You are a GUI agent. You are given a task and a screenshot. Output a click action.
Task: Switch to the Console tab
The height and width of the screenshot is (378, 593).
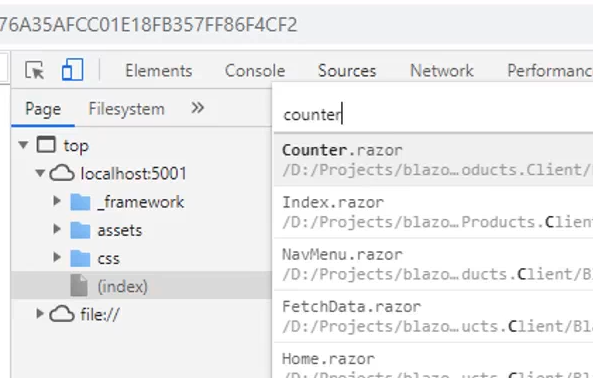point(255,71)
